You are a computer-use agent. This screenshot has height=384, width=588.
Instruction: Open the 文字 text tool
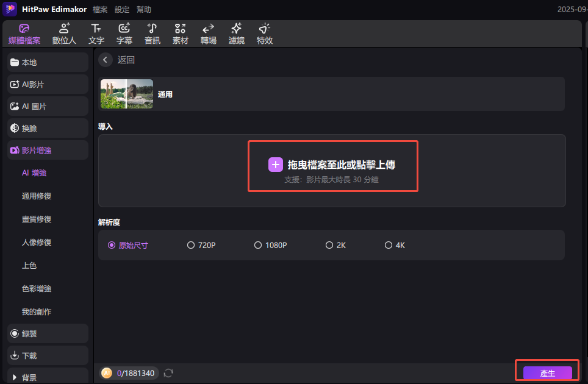click(96, 34)
